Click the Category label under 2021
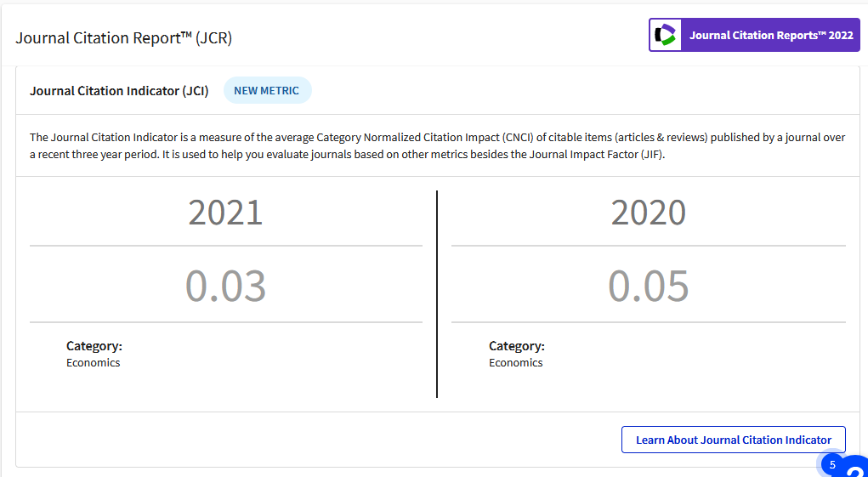 pos(94,346)
